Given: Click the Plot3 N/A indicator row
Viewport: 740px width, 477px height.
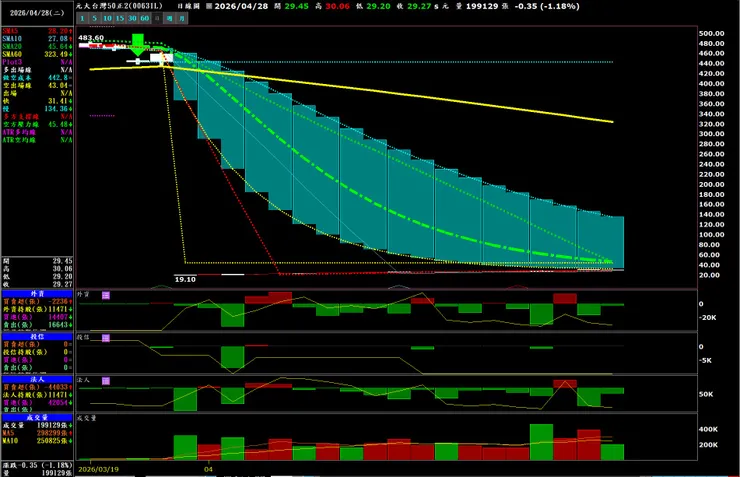Looking at the screenshot, I should click(x=37, y=62).
